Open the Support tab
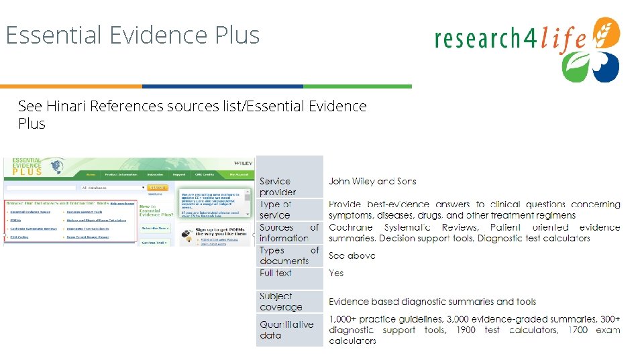The width and height of the screenshot is (644, 362). 178,174
